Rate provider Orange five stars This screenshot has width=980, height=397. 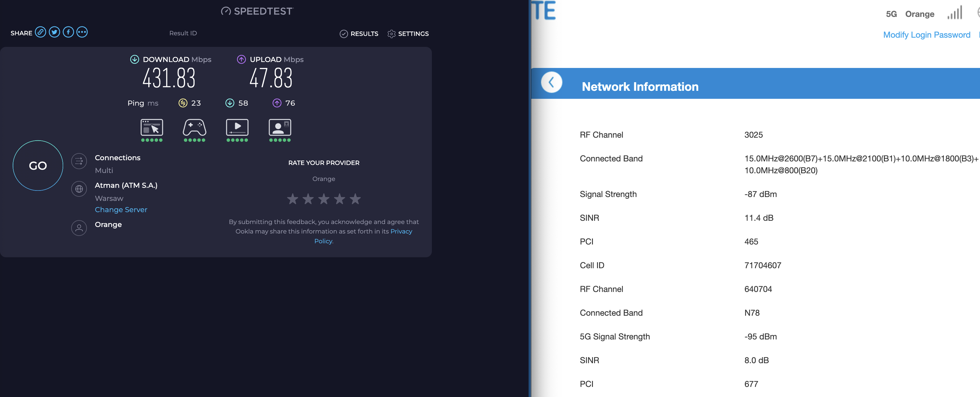coord(355,199)
